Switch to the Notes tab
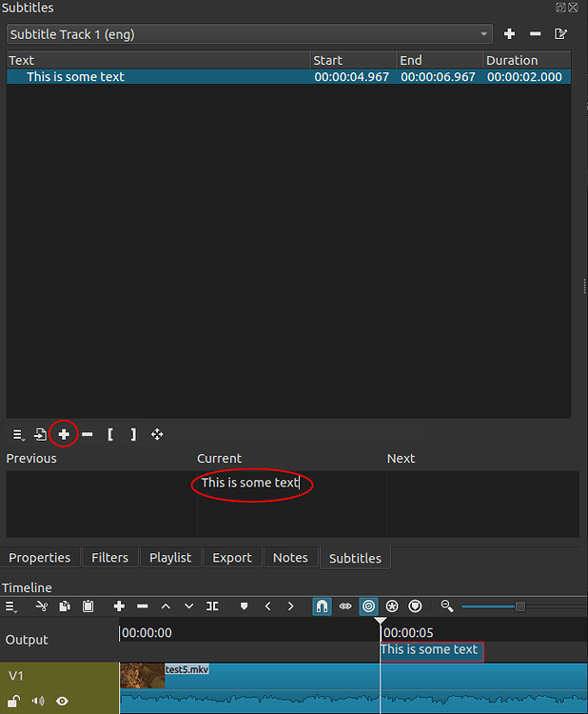Screen dimensions: 588x714 (x=290, y=558)
